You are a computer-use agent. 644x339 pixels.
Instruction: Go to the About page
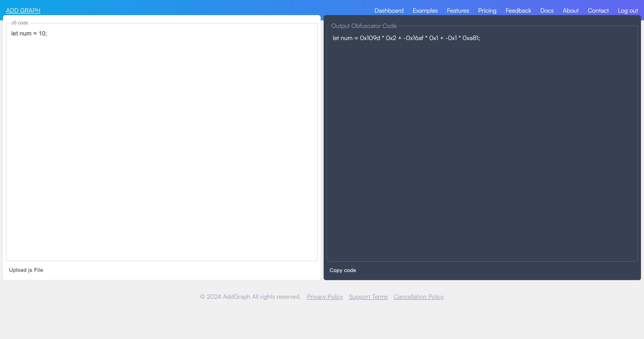(571, 11)
